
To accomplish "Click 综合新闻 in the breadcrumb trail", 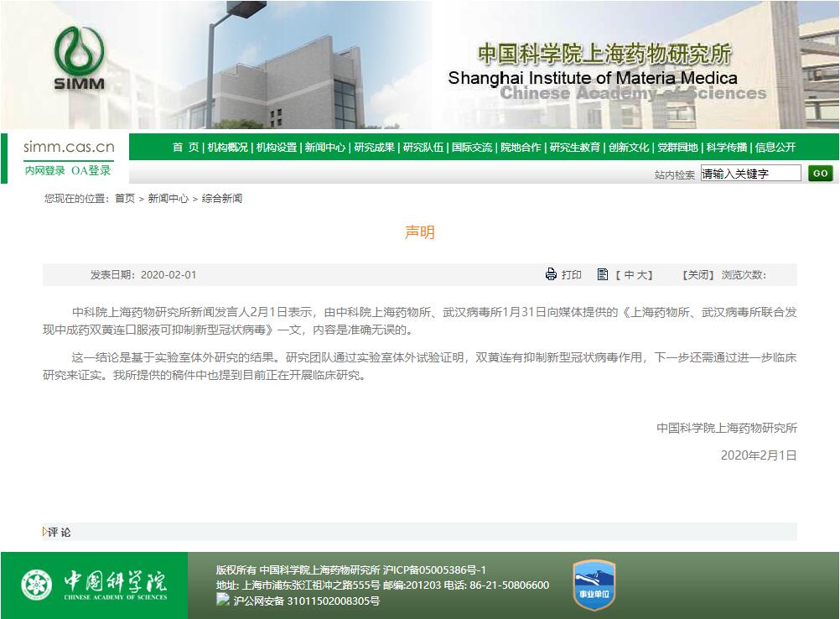I will click(222, 198).
